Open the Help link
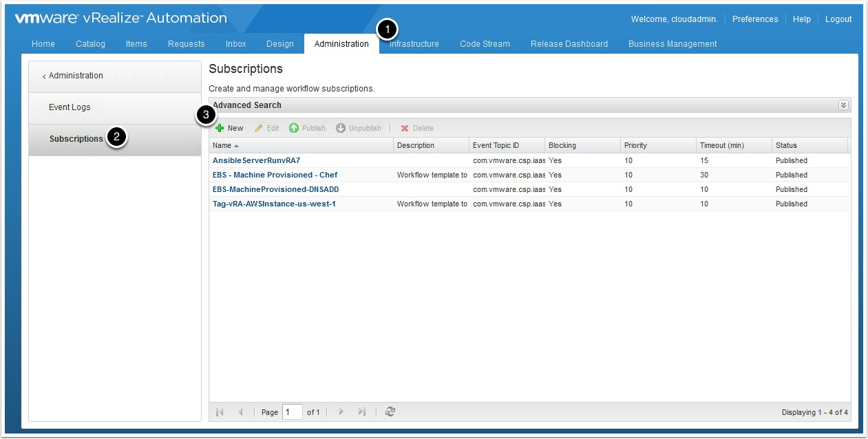The width and height of the screenshot is (868, 439). (802, 19)
